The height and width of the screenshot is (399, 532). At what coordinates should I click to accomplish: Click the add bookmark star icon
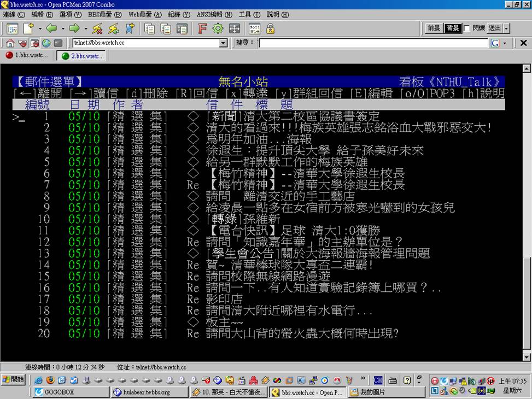pos(130,28)
